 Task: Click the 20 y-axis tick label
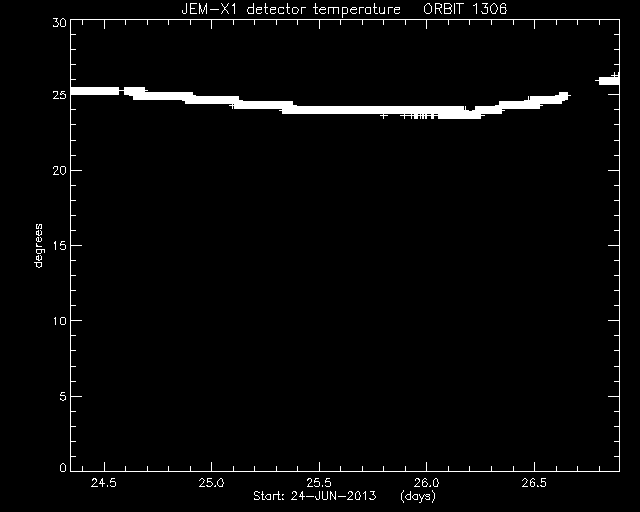59,171
